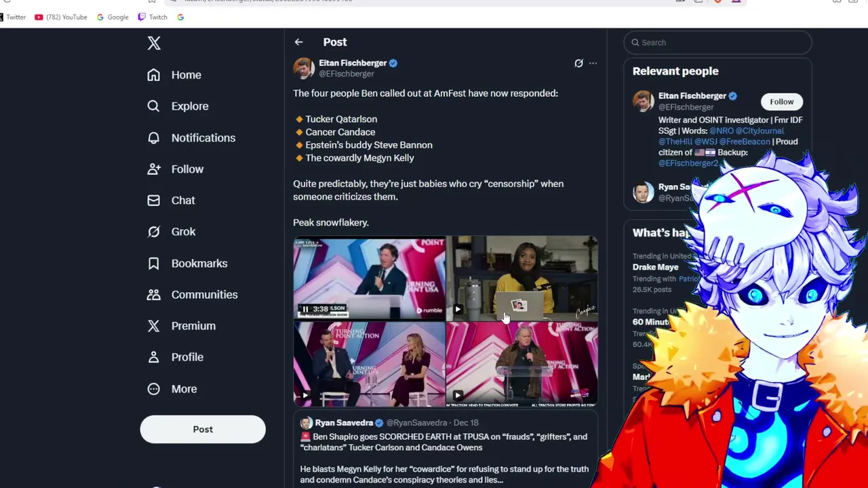This screenshot has height=488, width=868.
Task: Play the Steve Bannon video
Action: pyautogui.click(x=458, y=395)
